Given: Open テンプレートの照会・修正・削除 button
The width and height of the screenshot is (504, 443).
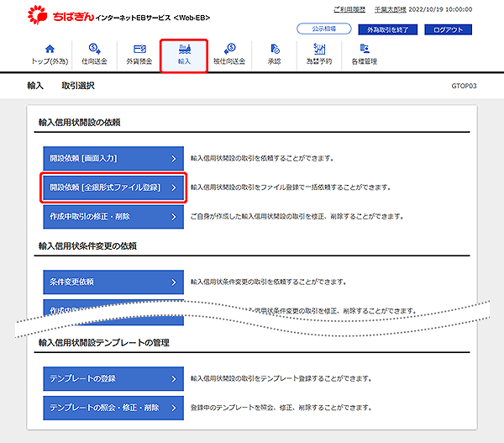Looking at the screenshot, I should click(x=113, y=408).
